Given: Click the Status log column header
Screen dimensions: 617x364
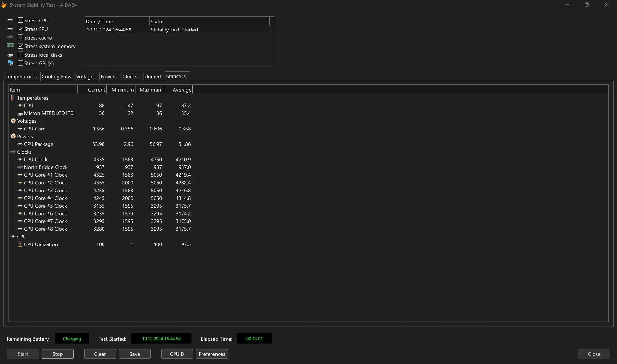Looking at the screenshot, I should 209,22.
